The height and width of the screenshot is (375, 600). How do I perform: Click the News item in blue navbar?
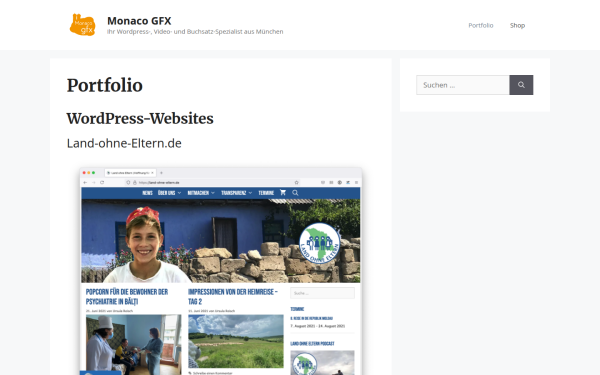147,193
